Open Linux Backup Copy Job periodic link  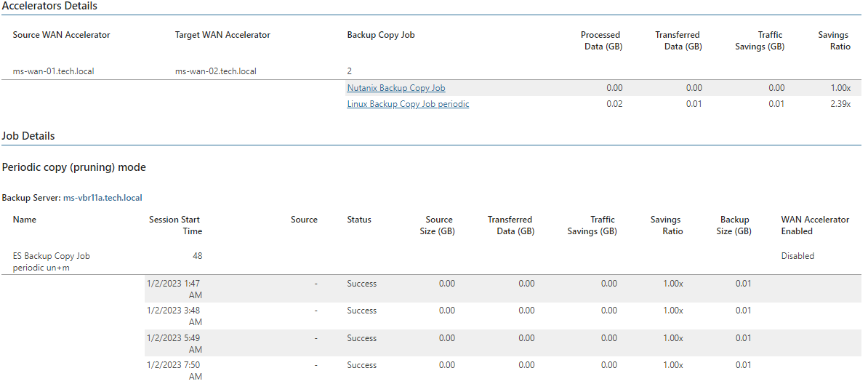[x=408, y=103]
